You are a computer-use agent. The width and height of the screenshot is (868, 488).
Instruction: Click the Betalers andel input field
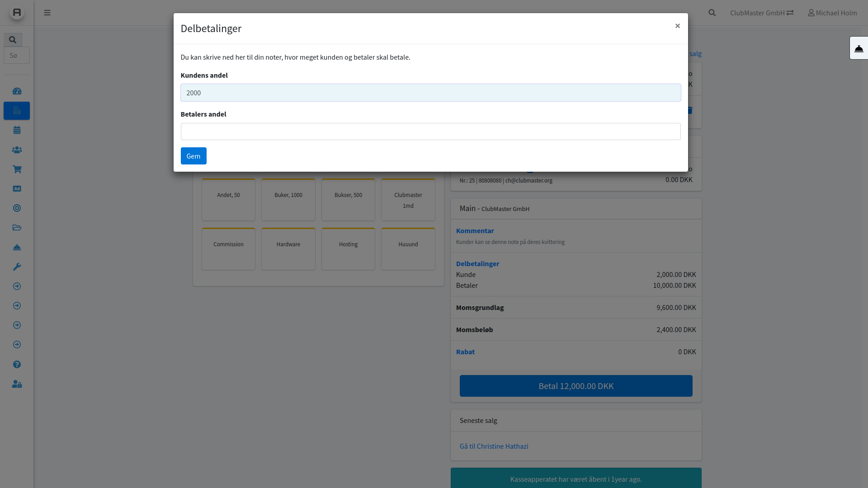(x=430, y=131)
